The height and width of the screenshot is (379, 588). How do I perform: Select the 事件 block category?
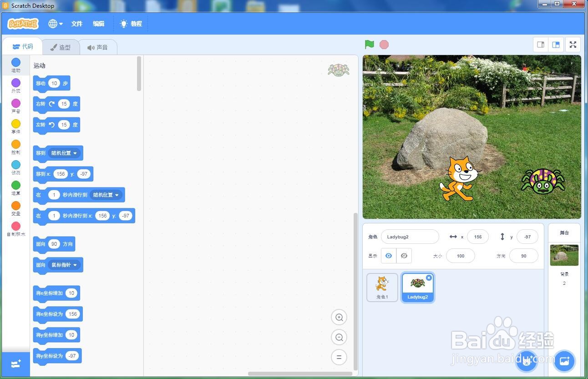(16, 126)
